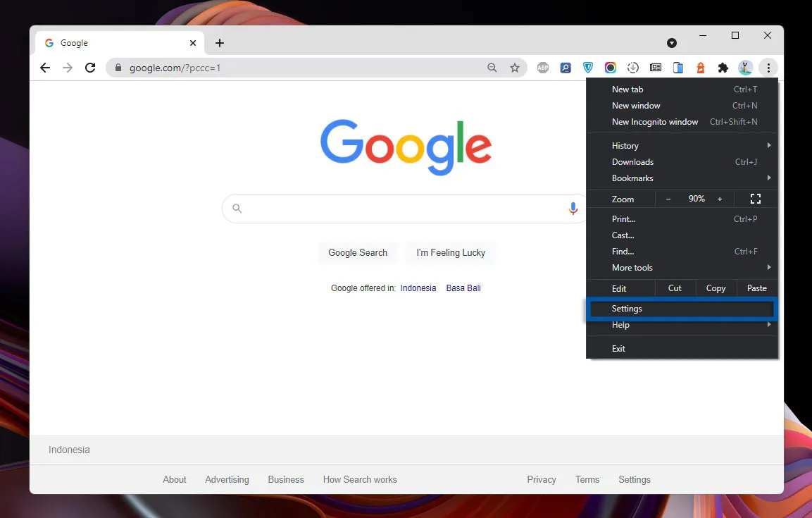Open the Adblock Plus extension icon
The height and width of the screenshot is (518, 812).
pos(542,67)
